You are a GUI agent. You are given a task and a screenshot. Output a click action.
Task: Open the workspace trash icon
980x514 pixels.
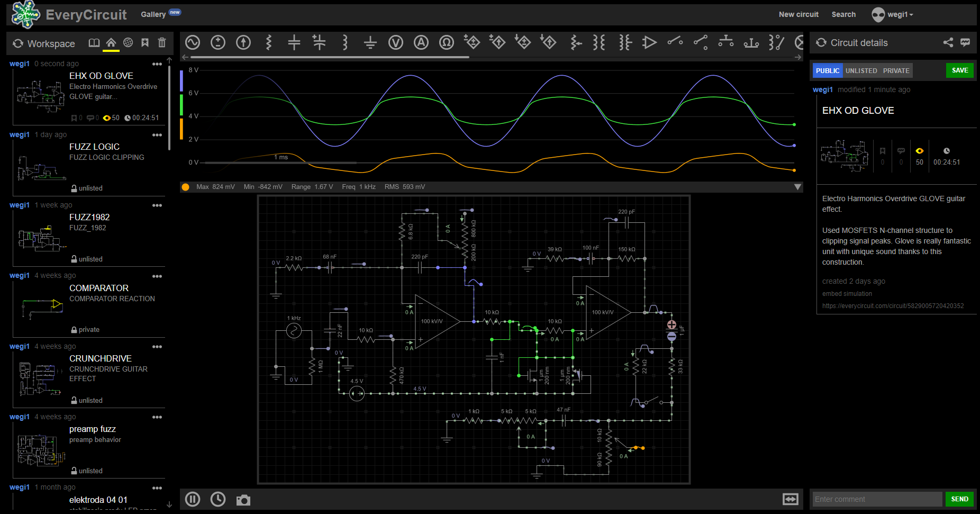162,43
